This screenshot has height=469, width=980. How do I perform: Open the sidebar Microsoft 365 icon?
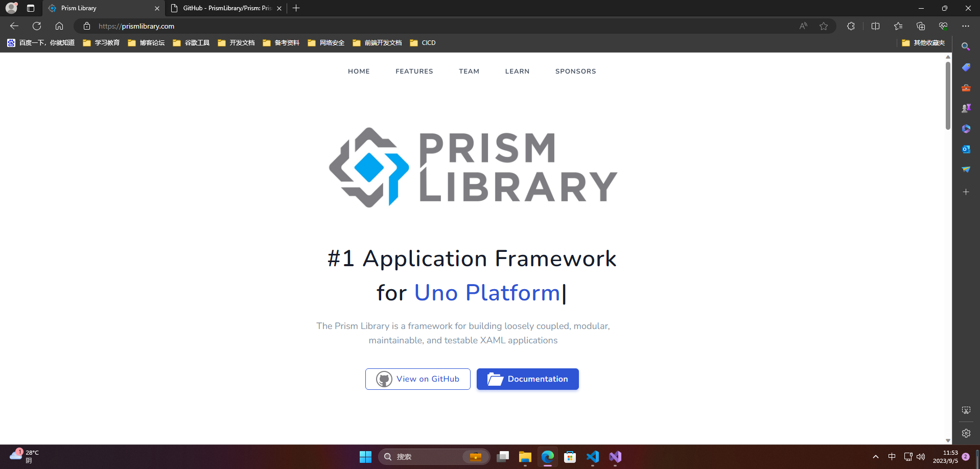click(966, 129)
